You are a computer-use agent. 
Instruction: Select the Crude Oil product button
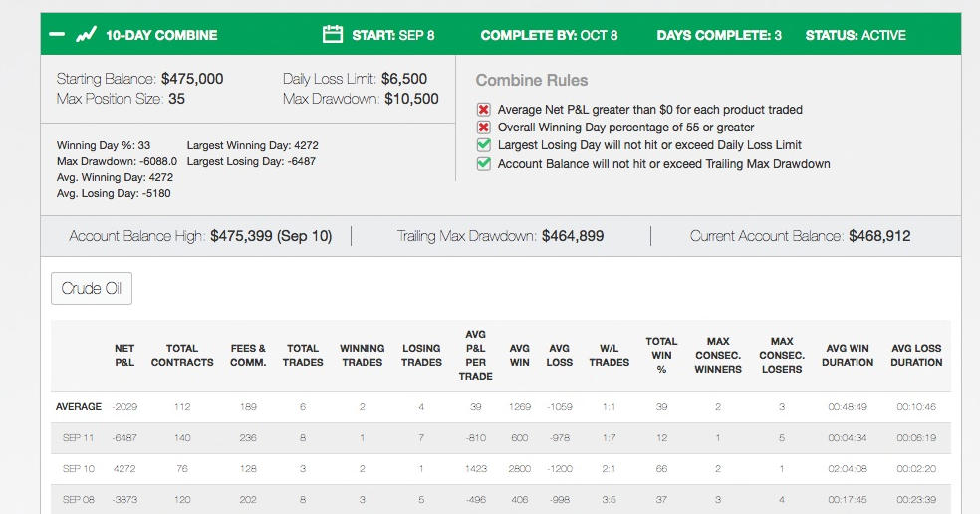click(92, 288)
